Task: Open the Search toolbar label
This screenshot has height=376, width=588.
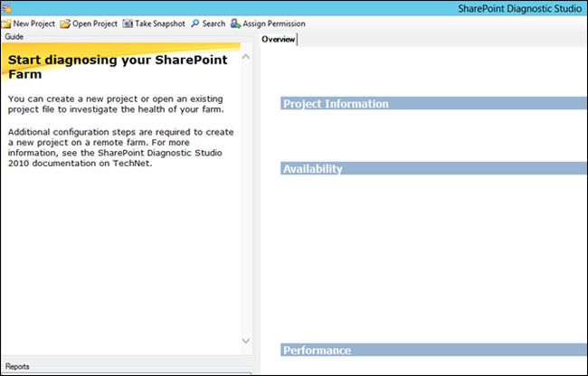Action: (213, 23)
